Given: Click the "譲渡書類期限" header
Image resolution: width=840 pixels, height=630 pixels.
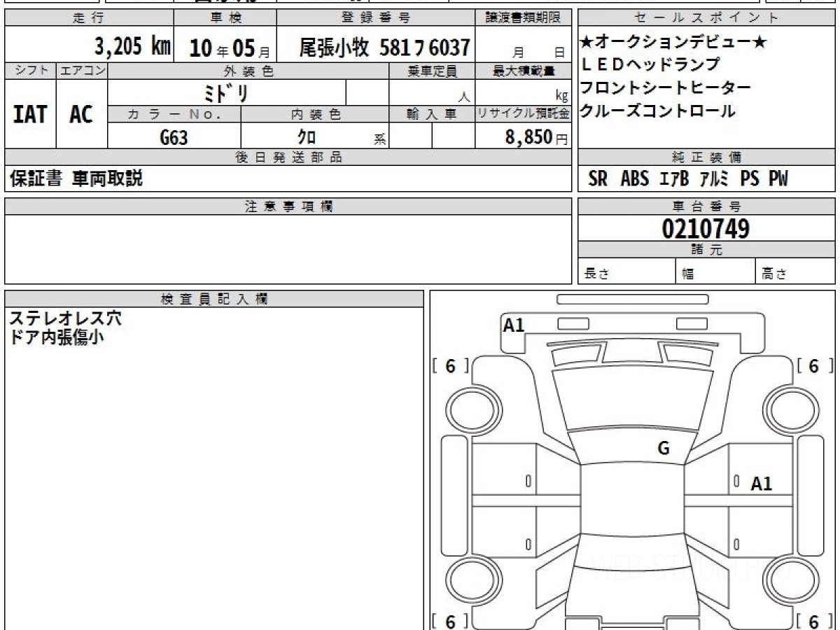Looking at the screenshot, I should coord(524,18).
